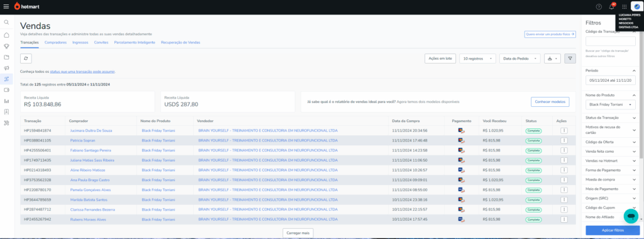Screen dimensions: 644x239
Task: Switch to the Compradores tab
Action: click(55, 42)
